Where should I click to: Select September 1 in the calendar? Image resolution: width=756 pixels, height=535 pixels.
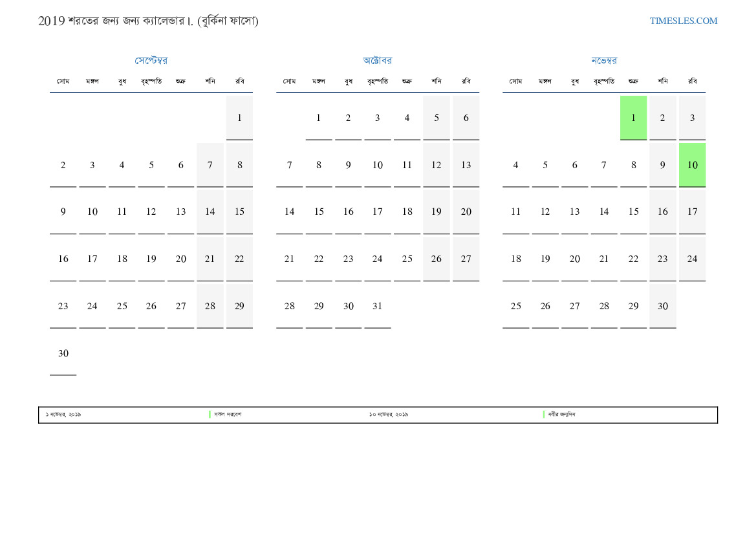[x=239, y=118]
